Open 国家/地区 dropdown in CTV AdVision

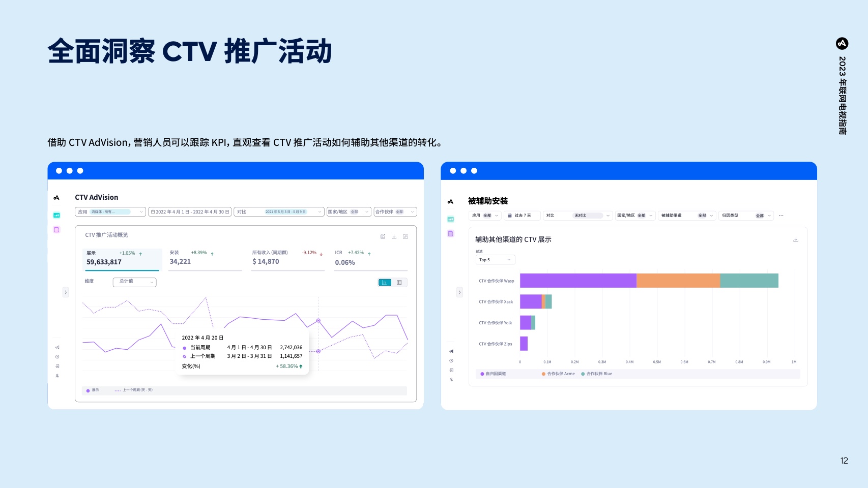click(349, 212)
